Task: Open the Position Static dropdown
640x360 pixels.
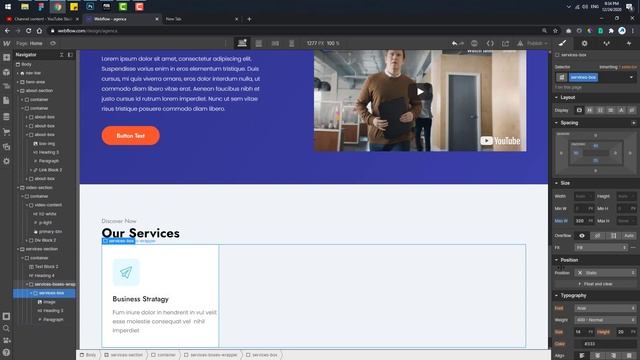Action: click(606, 273)
